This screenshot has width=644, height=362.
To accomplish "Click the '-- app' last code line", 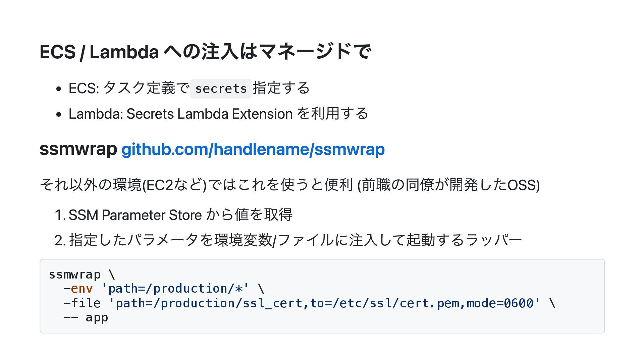I will click(86, 317).
